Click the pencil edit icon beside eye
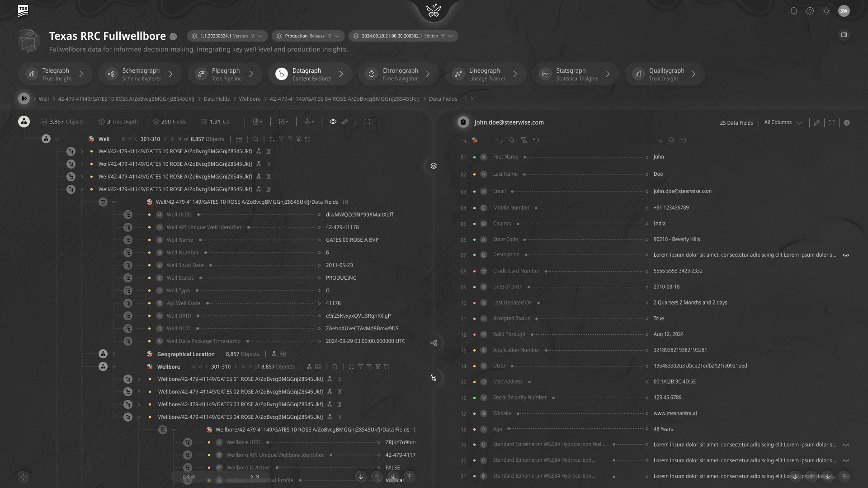The image size is (868, 488). click(x=345, y=122)
